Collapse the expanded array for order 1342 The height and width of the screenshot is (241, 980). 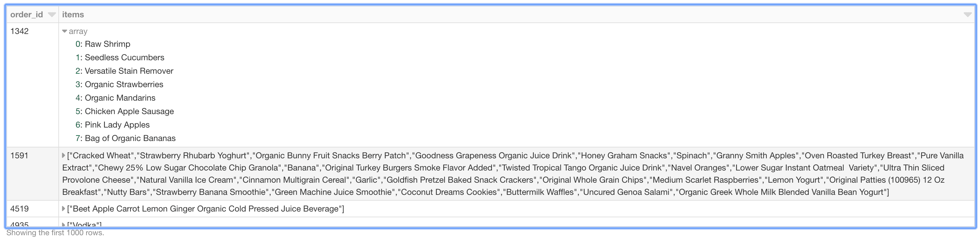click(64, 31)
